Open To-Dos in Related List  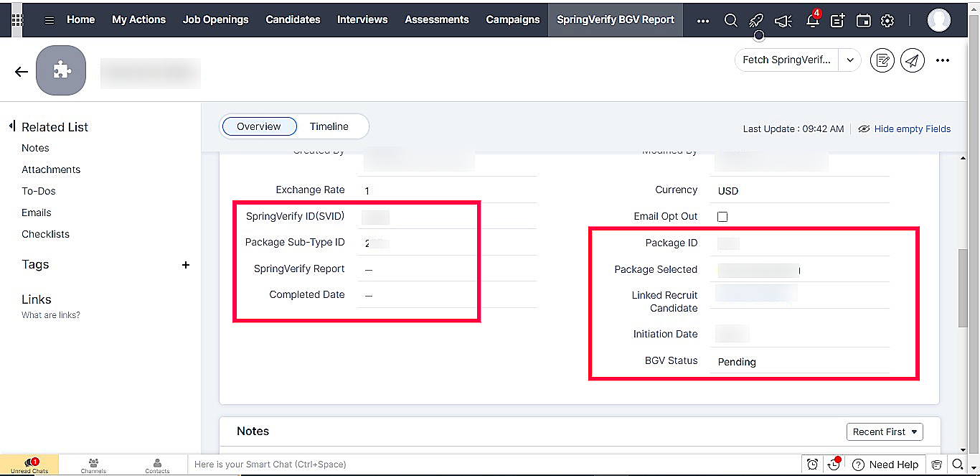pos(39,191)
